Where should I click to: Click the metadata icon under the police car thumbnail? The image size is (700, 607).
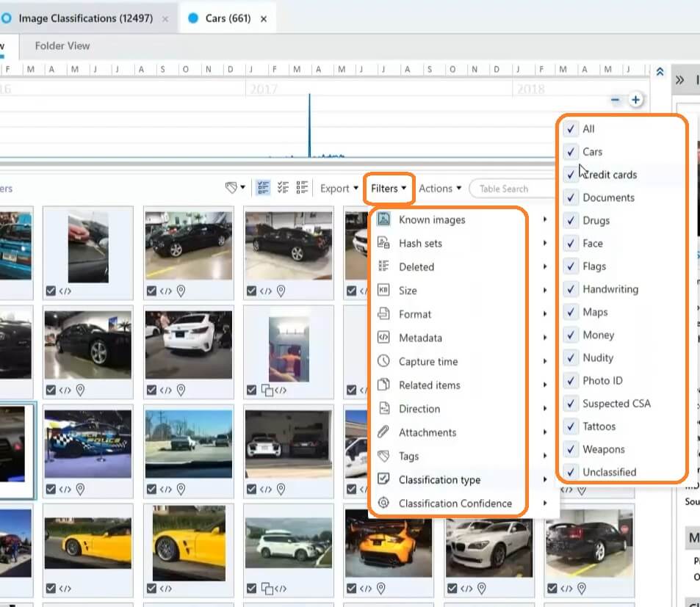[x=65, y=490]
